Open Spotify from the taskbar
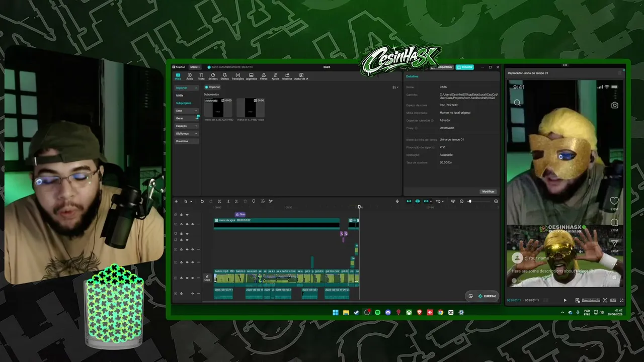Screen dimensions: 644x362 377,312
